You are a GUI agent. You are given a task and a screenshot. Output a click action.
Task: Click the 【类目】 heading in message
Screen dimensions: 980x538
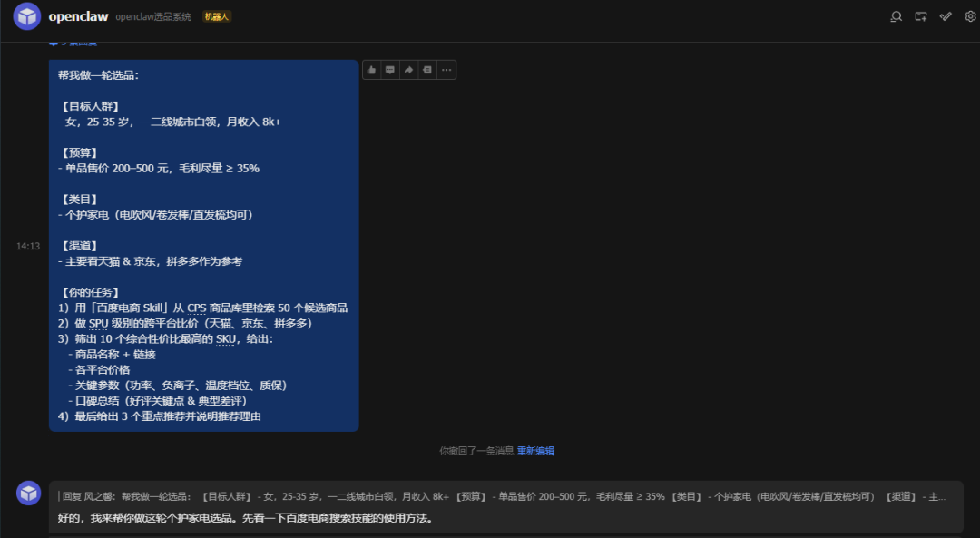coord(79,200)
